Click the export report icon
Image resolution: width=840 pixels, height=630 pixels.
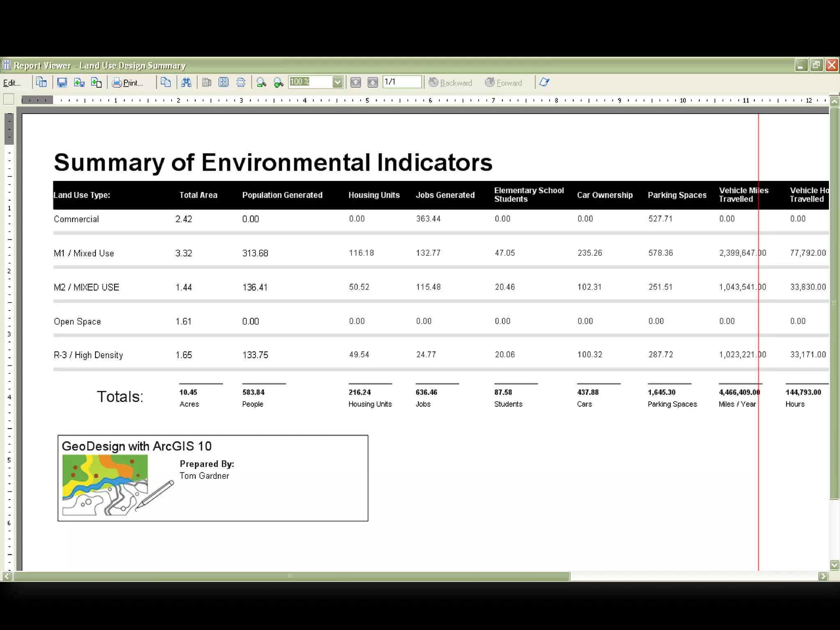[79, 83]
